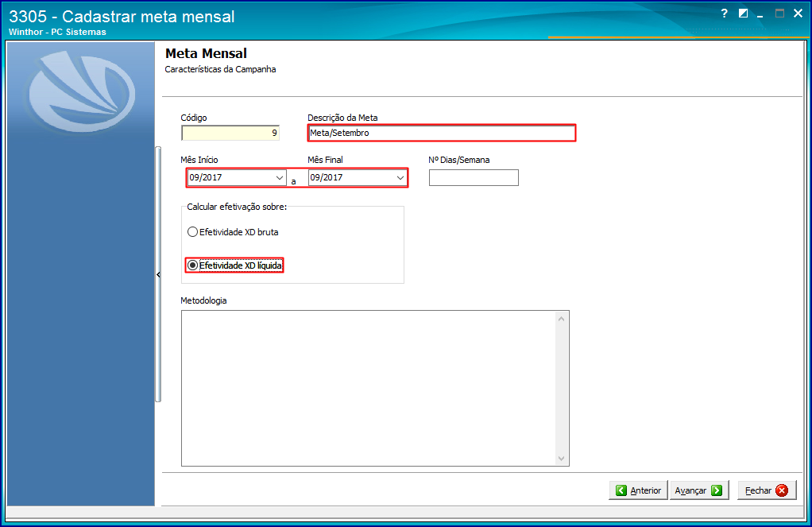Click the Nº Dias/Semana input field

click(474, 178)
